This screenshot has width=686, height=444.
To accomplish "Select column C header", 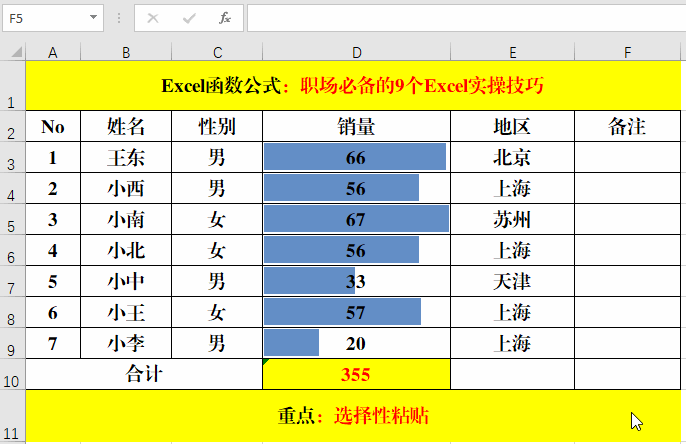I will pyautogui.click(x=217, y=52).
